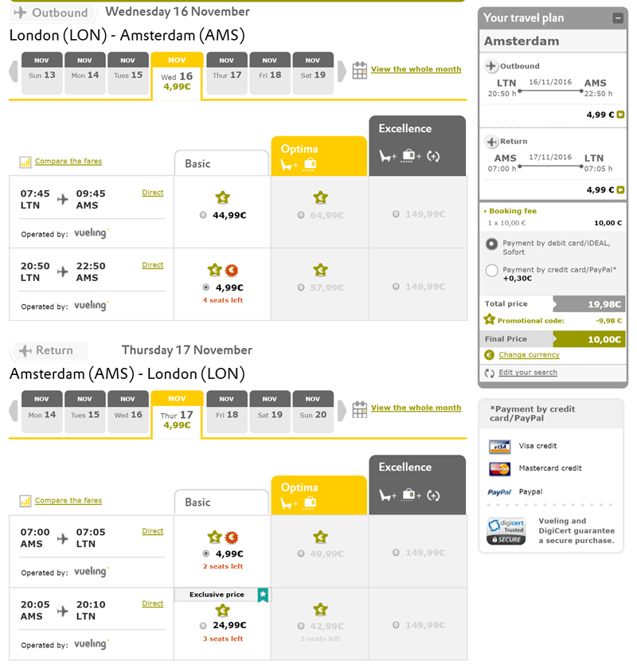Click the outbound calendar icon

(x=359, y=70)
